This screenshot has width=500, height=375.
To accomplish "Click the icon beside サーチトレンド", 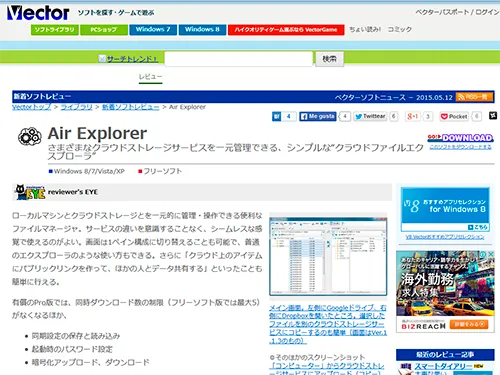I will (x=102, y=59).
